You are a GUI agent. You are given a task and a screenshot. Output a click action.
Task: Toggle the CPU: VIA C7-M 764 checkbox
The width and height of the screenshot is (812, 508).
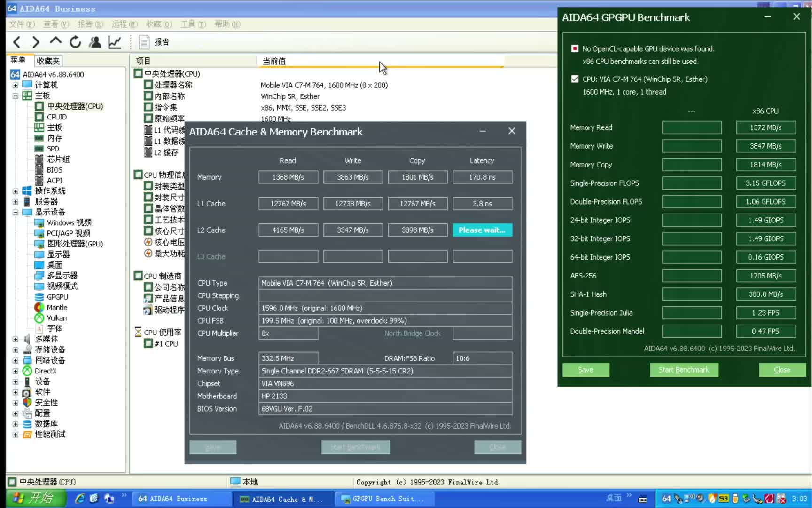point(575,79)
